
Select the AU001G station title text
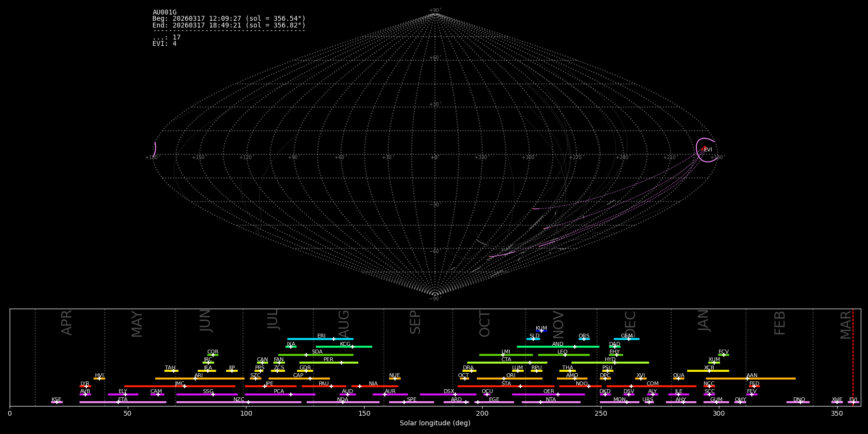tap(164, 13)
